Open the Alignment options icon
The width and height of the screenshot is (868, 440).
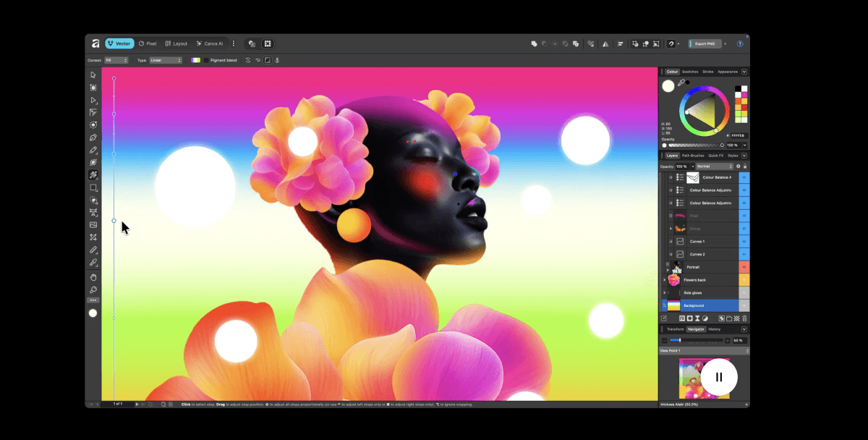click(620, 43)
